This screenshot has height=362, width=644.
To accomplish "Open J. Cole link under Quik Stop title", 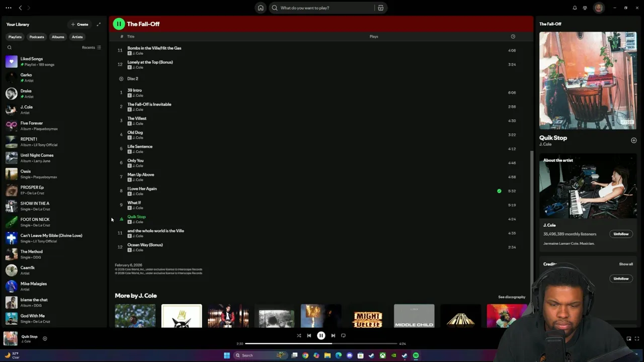I will [x=545, y=144].
